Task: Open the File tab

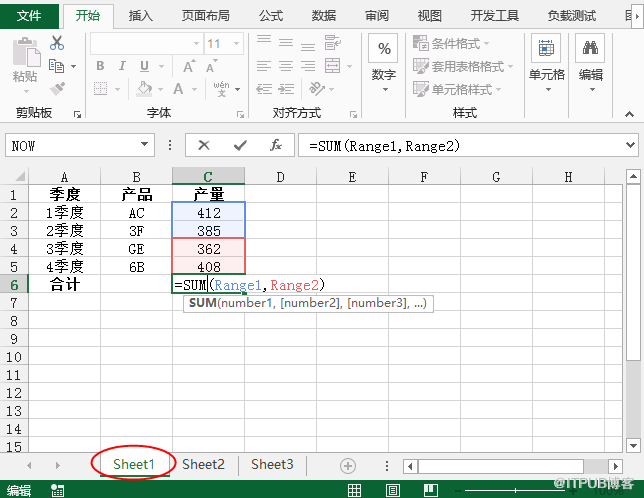Action: (30, 15)
